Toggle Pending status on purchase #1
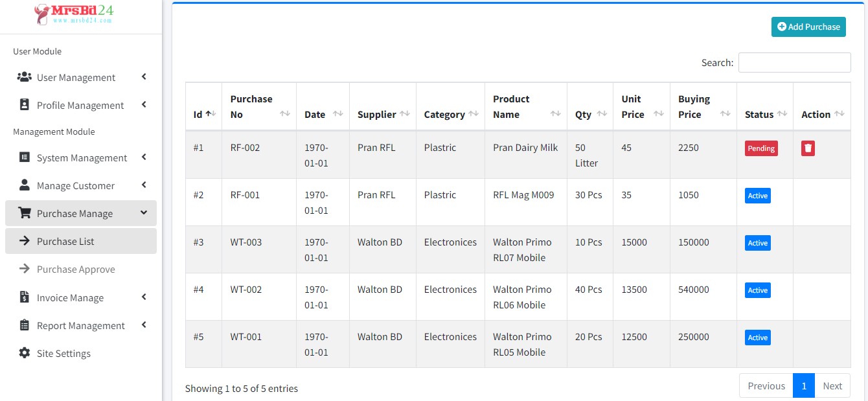 761,148
